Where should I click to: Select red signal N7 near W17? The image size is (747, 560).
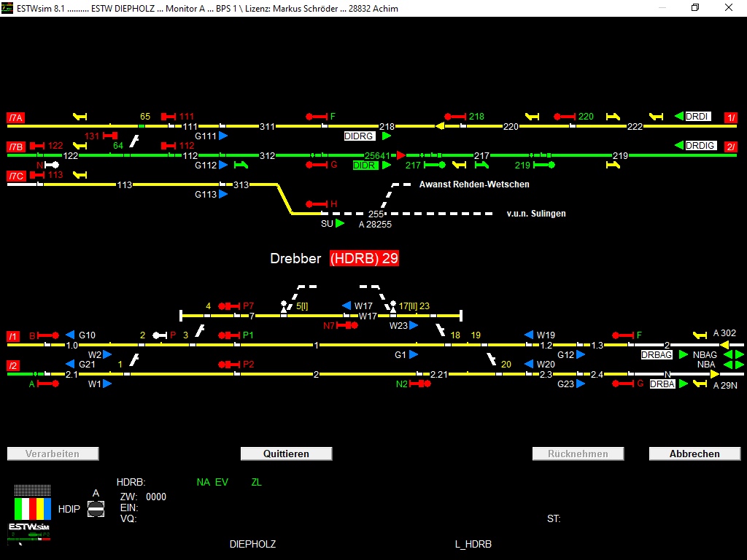(347, 325)
